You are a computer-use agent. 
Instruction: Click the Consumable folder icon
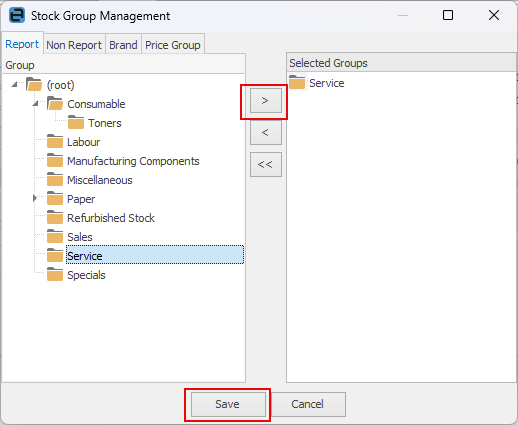(55, 104)
